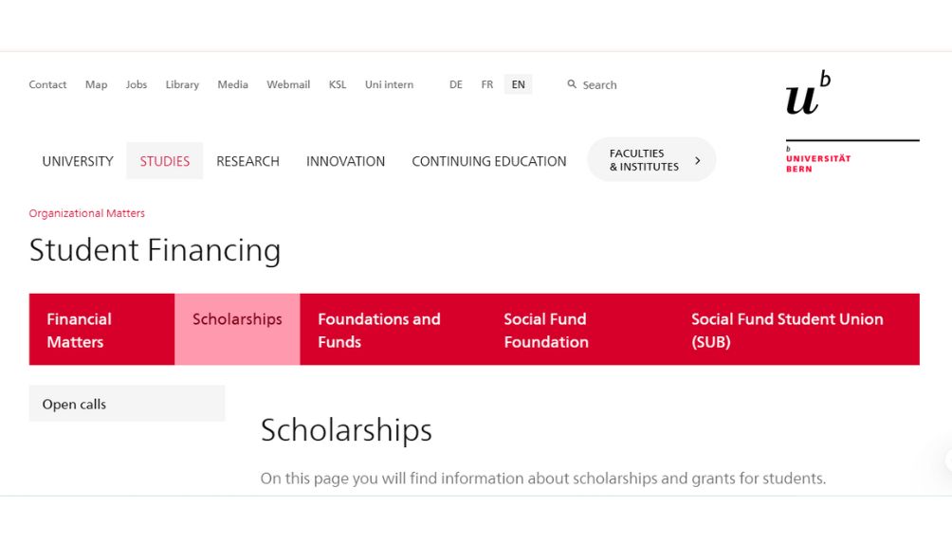The image size is (952, 560).
Task: Click the search magnifier icon
Action: tap(572, 84)
